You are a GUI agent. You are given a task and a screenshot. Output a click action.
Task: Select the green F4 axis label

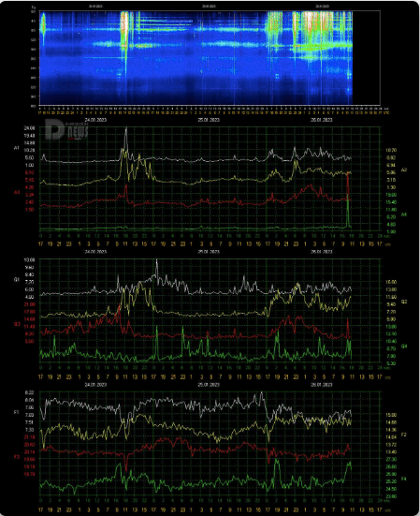click(x=404, y=479)
